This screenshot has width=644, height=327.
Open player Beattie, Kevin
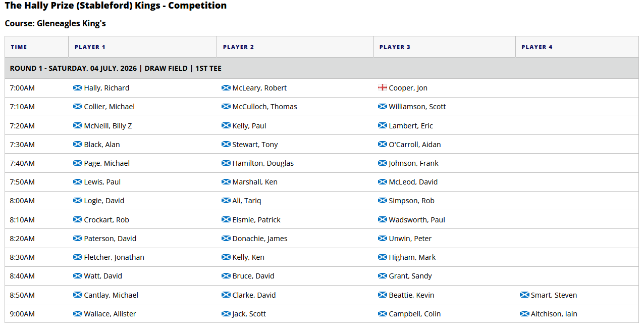[x=411, y=295]
